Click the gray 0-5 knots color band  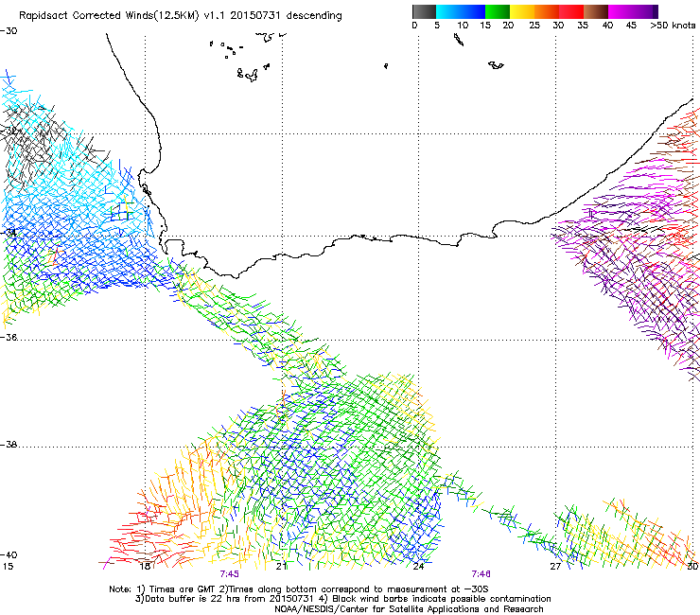[424, 11]
